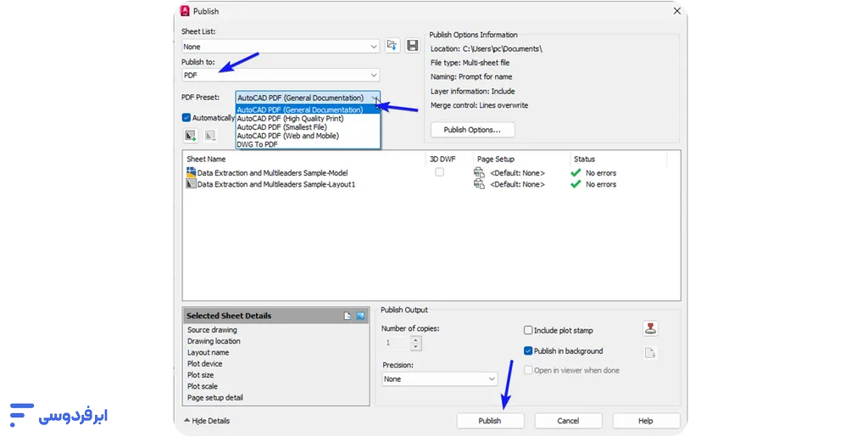Click the Remove Sheets icon
Screen dimensions: 868x437
tap(210, 135)
